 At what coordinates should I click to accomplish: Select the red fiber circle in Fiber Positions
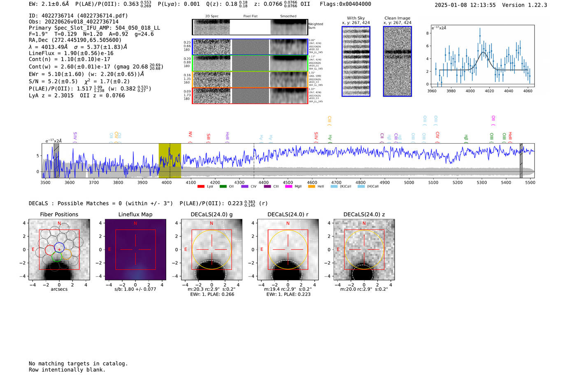[x=50, y=250]
